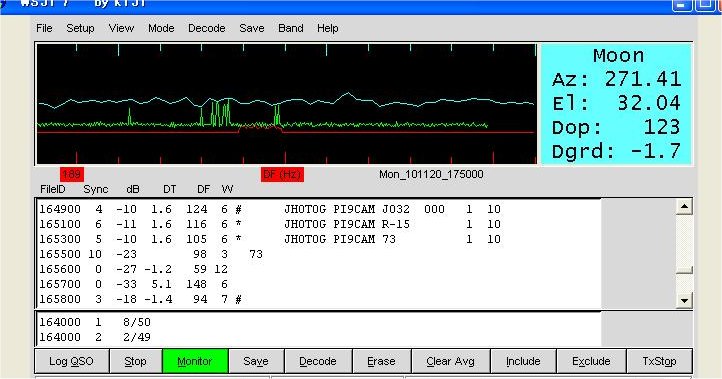
Task: Click the Include button
Action: pyautogui.click(x=523, y=361)
